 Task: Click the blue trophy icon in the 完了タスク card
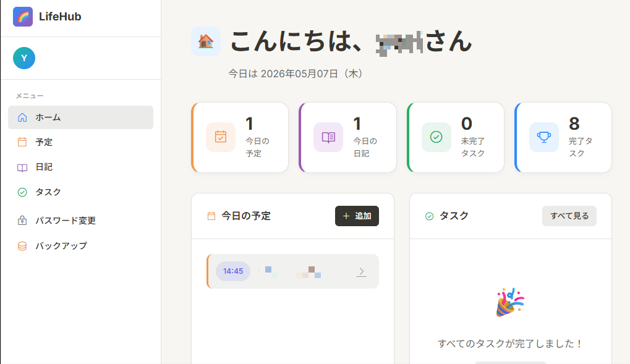[x=544, y=137]
